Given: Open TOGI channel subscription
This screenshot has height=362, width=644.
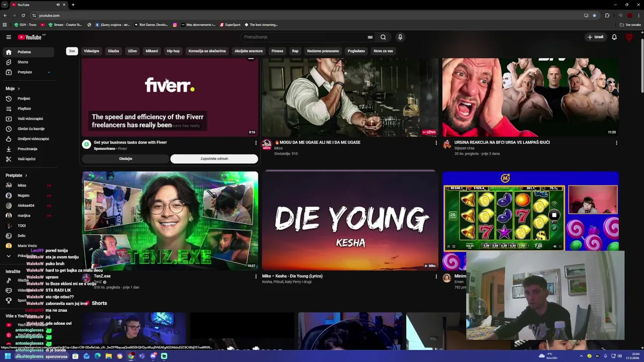Looking at the screenshot, I should (x=28, y=225).
